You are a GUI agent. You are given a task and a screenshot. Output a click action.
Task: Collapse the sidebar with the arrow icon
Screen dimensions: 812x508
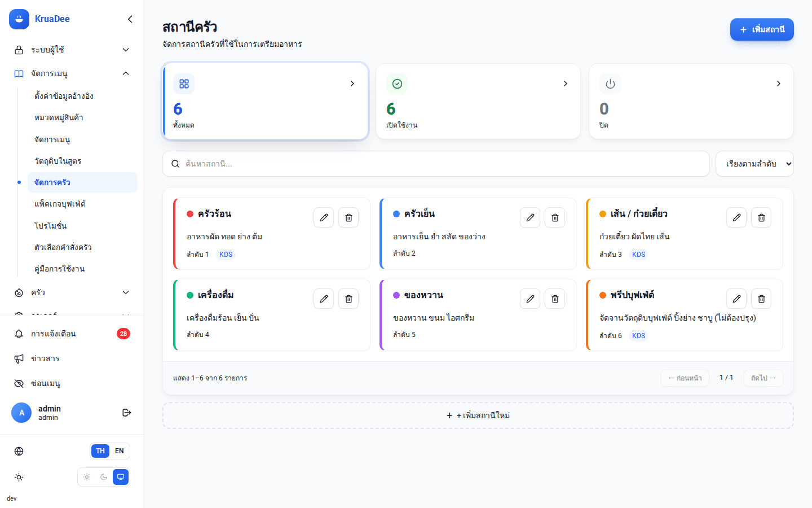(x=130, y=19)
